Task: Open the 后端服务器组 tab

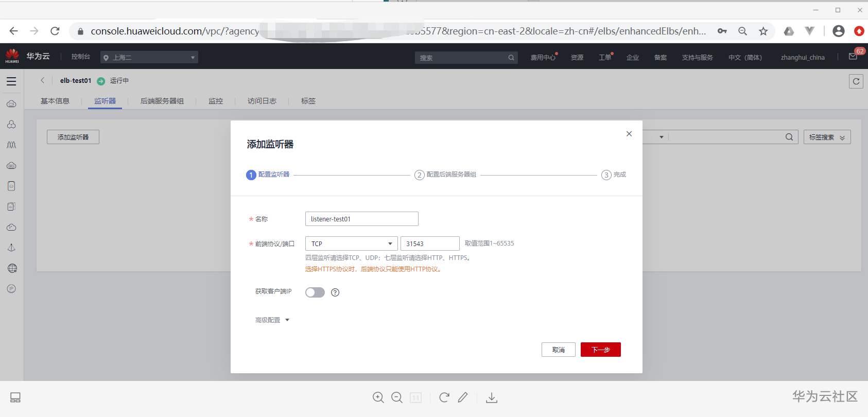Action: (x=162, y=101)
